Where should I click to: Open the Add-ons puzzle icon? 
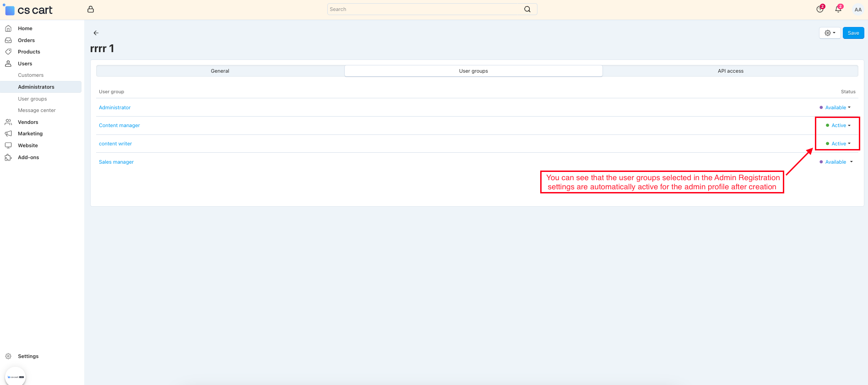[x=8, y=157]
